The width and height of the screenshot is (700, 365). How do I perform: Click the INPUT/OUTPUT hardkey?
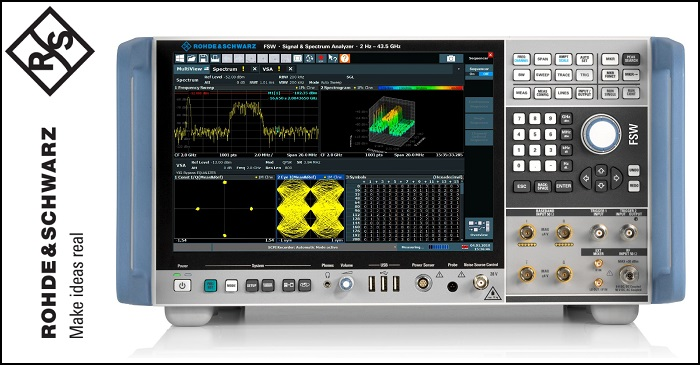[584, 93]
